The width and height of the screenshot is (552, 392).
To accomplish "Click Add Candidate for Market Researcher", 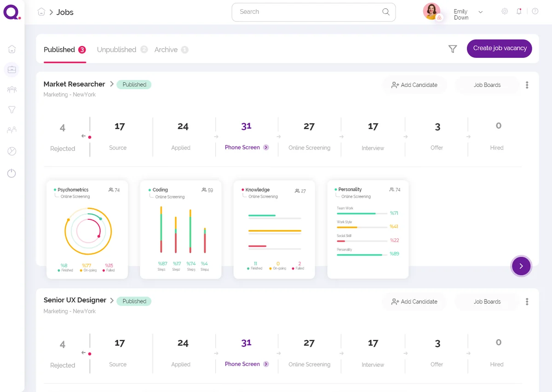I will [x=414, y=85].
